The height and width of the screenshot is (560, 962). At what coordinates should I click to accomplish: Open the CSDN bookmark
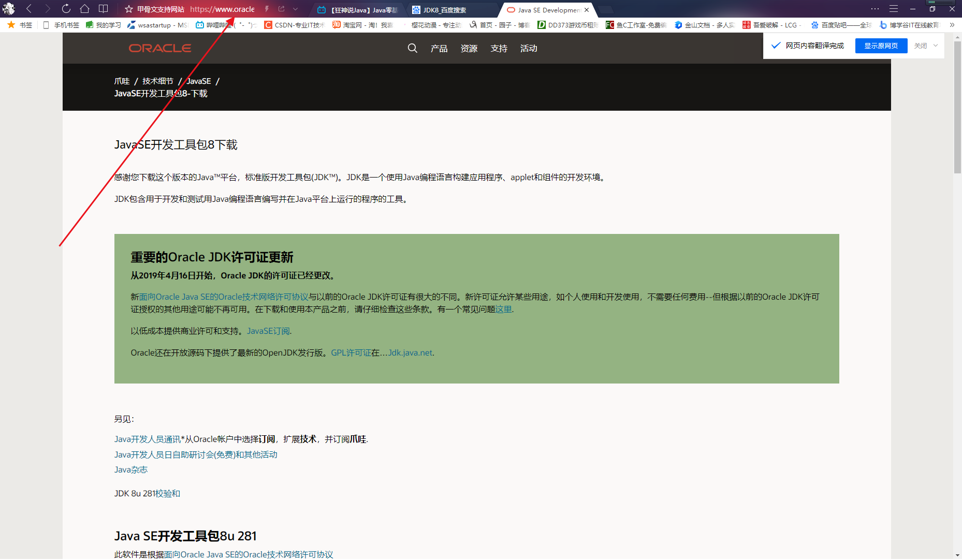pyautogui.click(x=294, y=25)
